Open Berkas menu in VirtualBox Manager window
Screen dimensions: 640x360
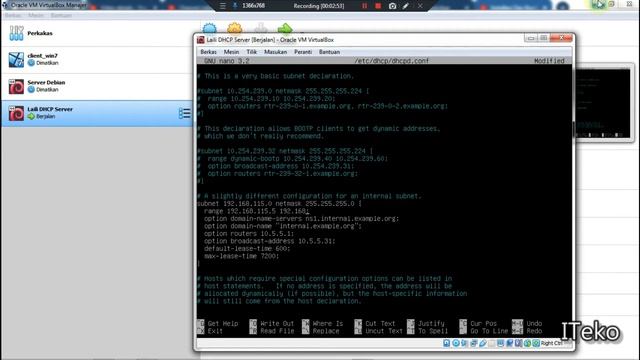coord(13,16)
